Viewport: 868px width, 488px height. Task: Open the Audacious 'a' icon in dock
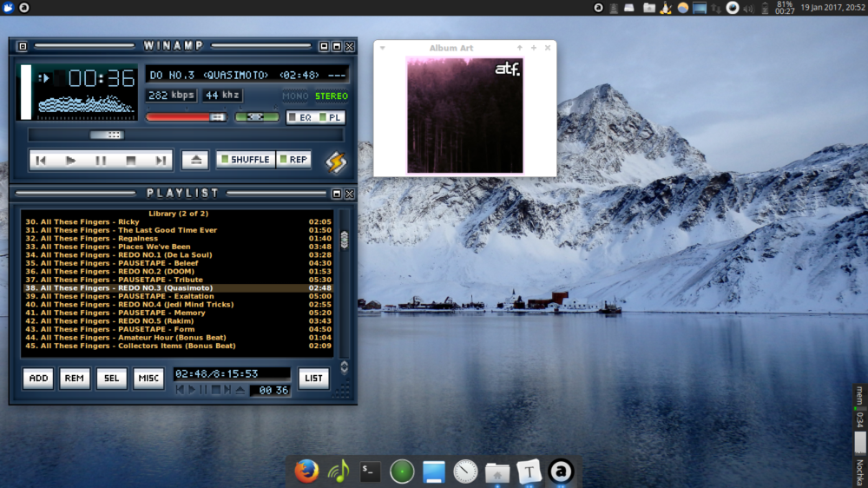click(x=561, y=472)
